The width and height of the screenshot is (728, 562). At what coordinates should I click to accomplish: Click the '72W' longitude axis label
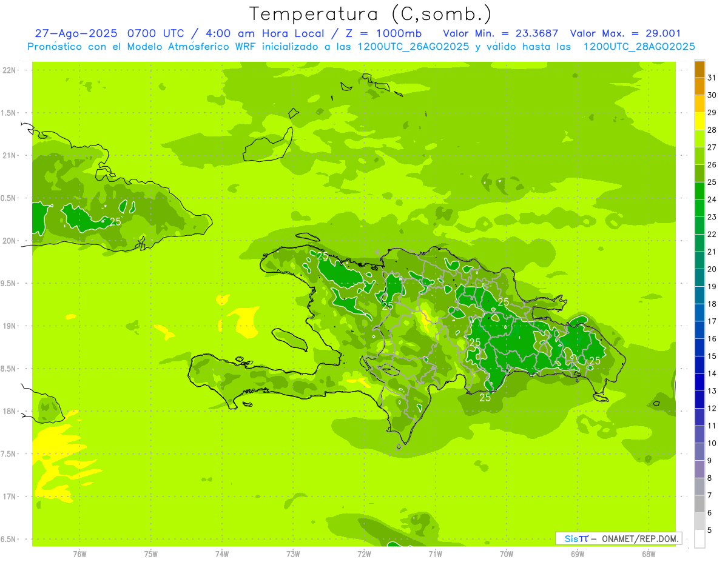click(364, 554)
